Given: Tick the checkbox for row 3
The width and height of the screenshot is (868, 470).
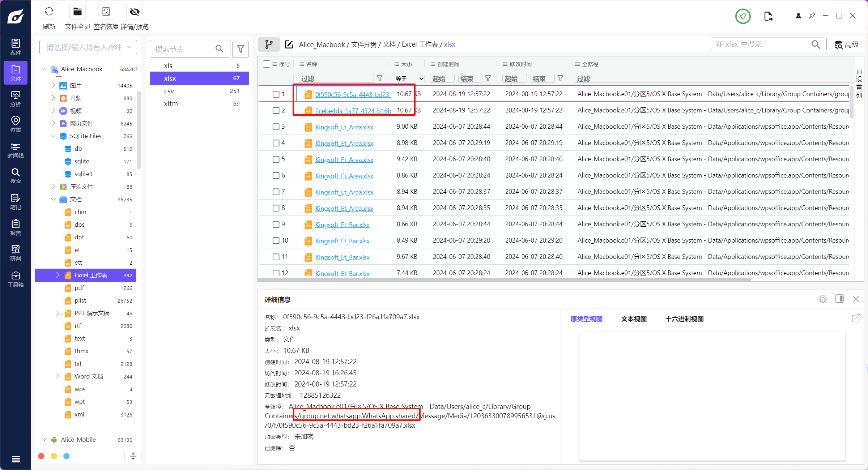Looking at the screenshot, I should click(276, 127).
